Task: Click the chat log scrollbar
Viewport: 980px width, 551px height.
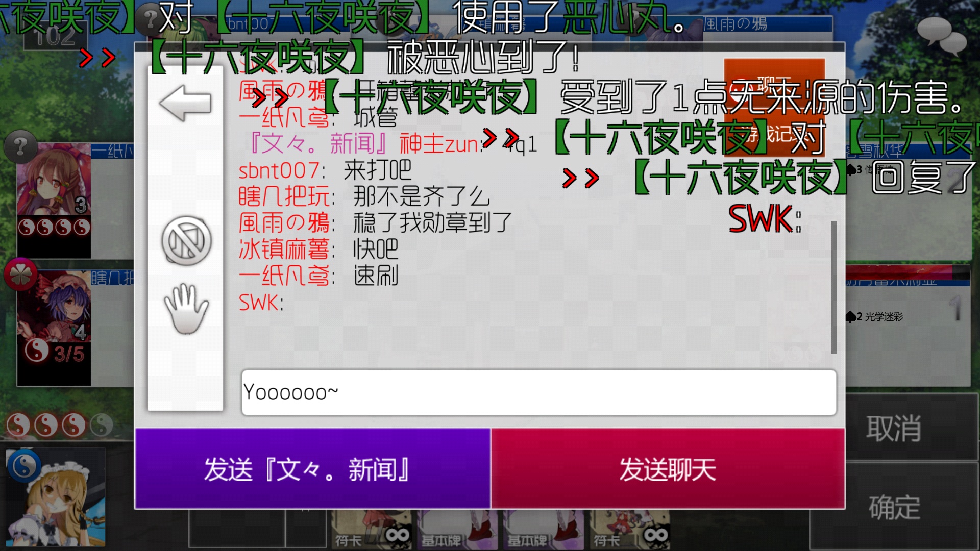Action: pos(834,287)
